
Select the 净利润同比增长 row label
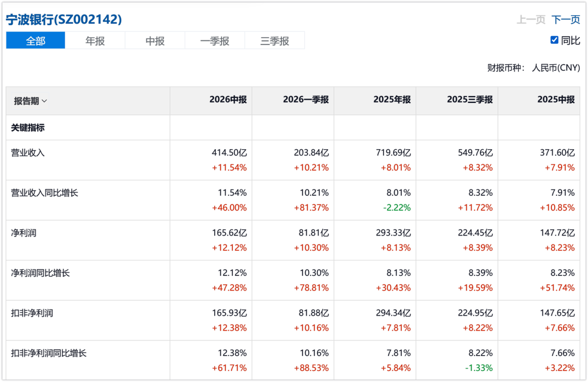[40, 273]
